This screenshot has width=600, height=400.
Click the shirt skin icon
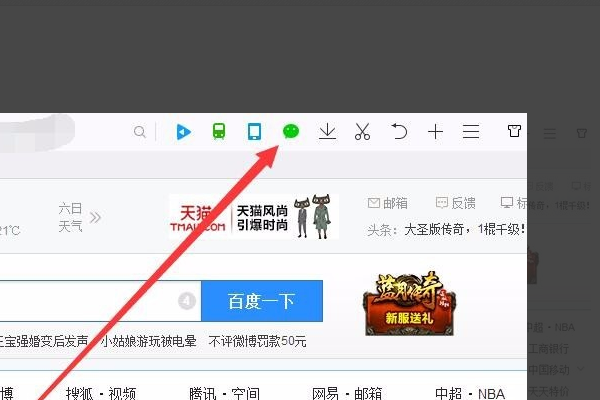(514, 132)
